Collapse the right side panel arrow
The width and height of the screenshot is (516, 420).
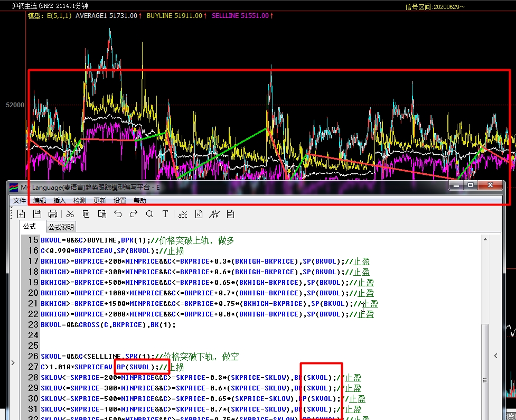click(x=495, y=356)
